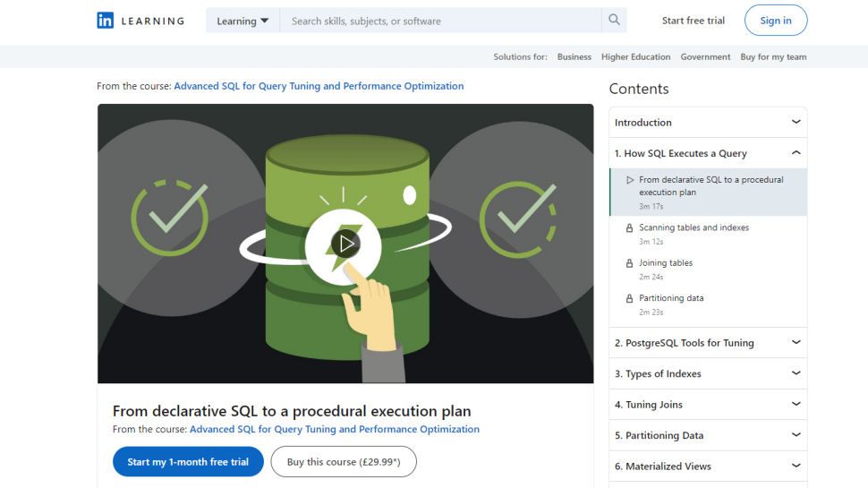868x488 pixels.
Task: Click the search magnifier icon
Action: point(614,20)
